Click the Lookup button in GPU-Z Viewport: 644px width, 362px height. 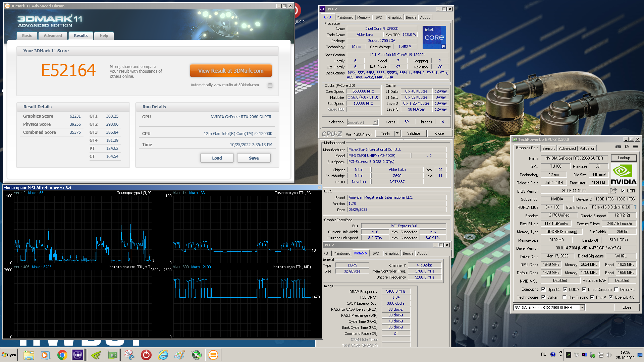(624, 158)
